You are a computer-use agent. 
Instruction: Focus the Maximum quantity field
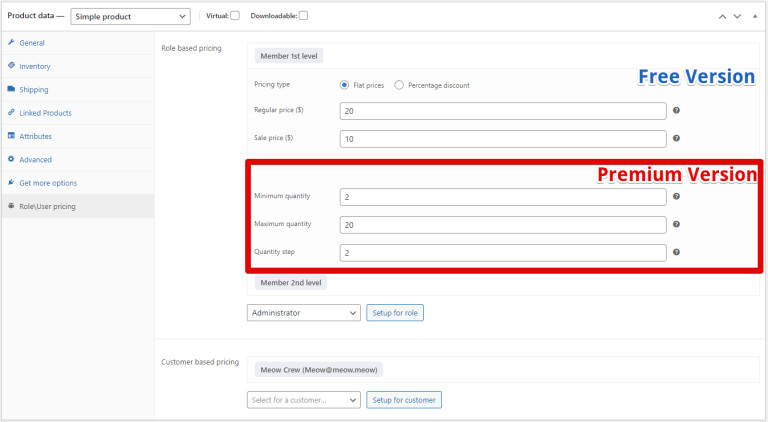point(503,225)
